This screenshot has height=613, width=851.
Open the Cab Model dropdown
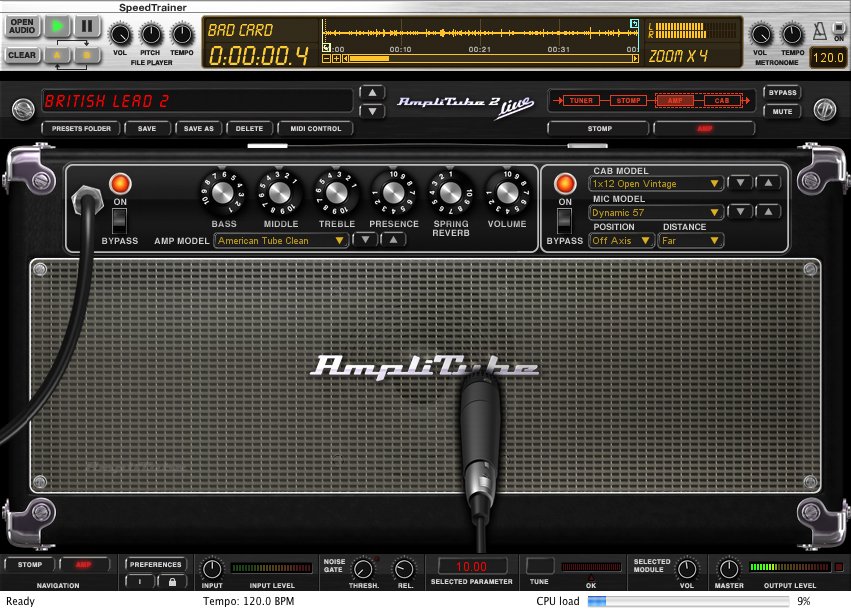[656, 184]
